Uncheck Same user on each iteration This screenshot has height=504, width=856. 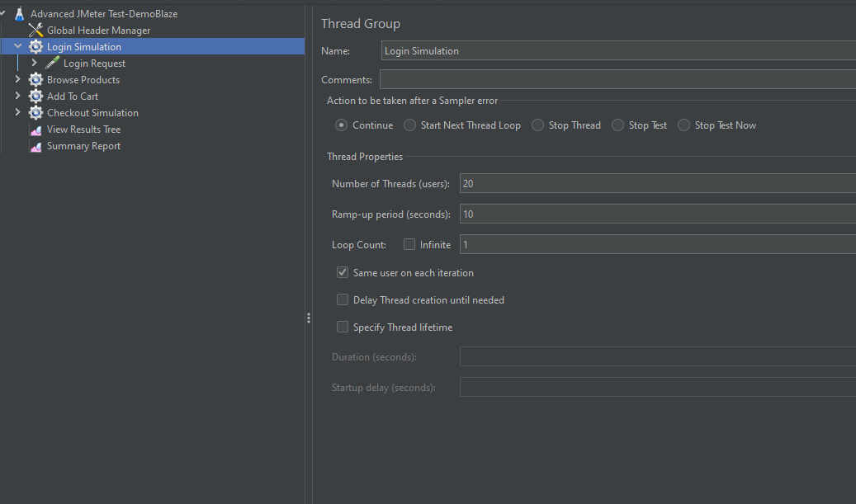pos(343,272)
